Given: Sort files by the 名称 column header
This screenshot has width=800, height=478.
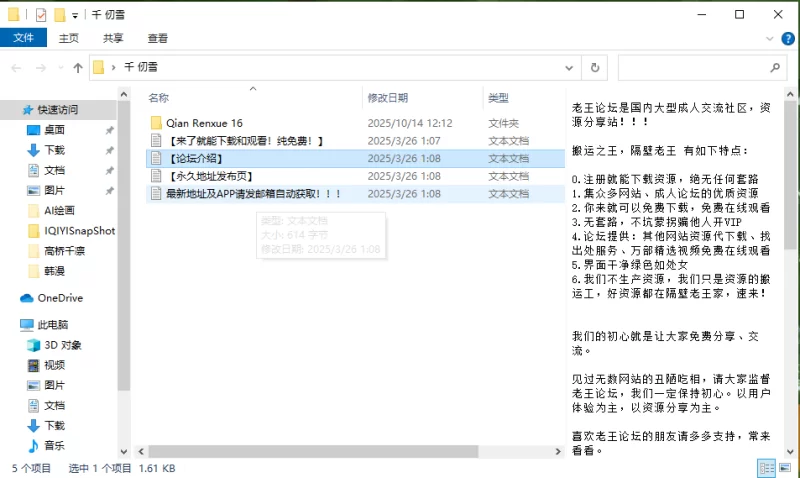Looking at the screenshot, I should pos(159,98).
